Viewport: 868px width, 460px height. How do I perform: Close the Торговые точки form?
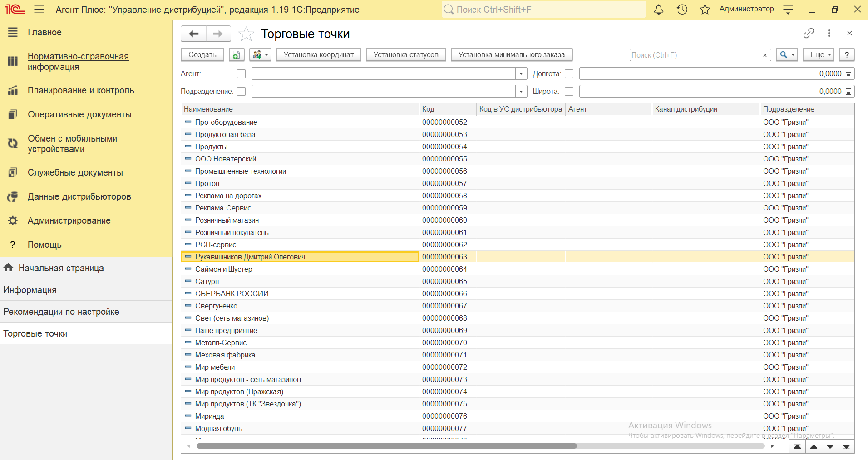[849, 33]
